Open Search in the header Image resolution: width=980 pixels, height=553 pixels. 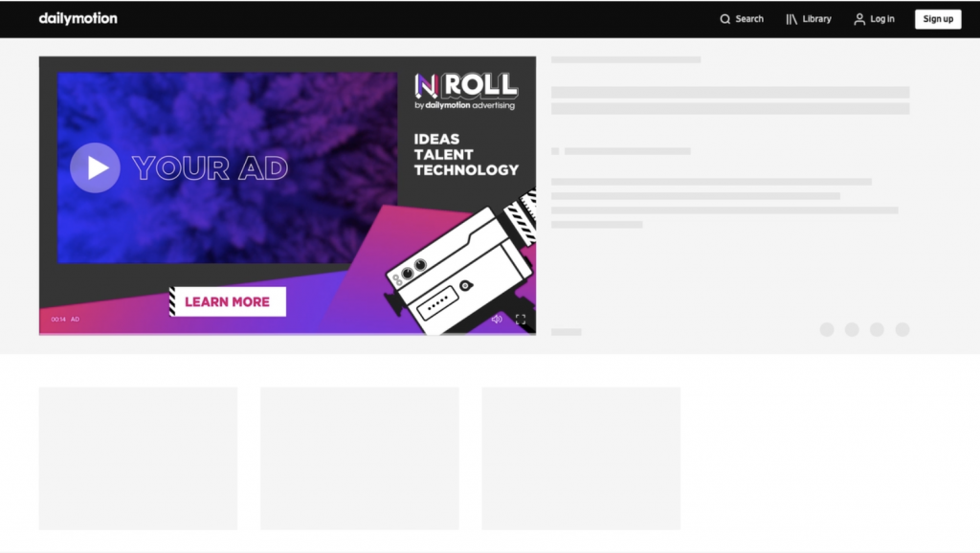(742, 19)
